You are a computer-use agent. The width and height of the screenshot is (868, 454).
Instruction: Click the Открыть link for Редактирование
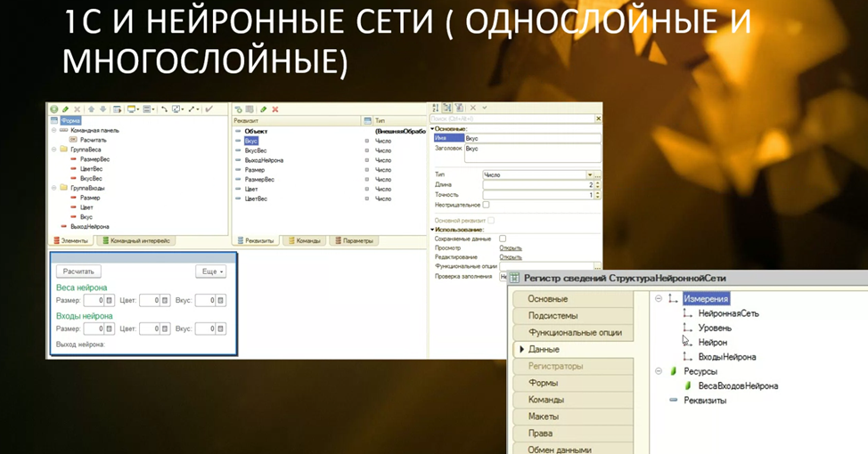click(511, 257)
